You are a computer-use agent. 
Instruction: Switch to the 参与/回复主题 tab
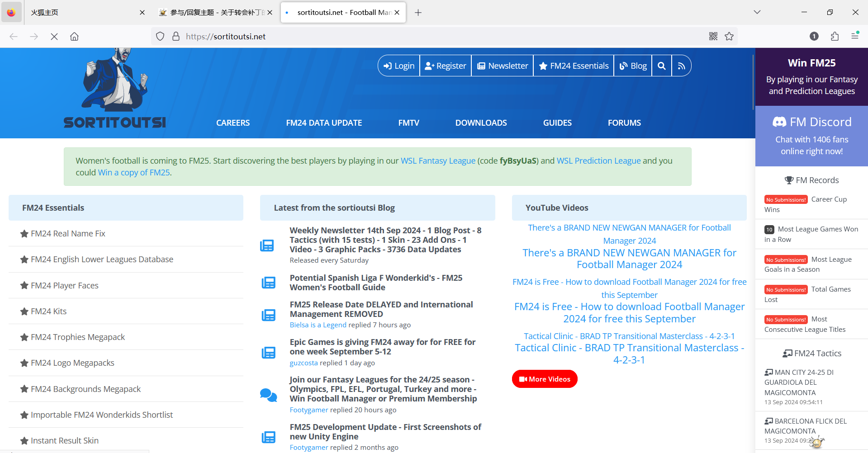pyautogui.click(x=215, y=13)
